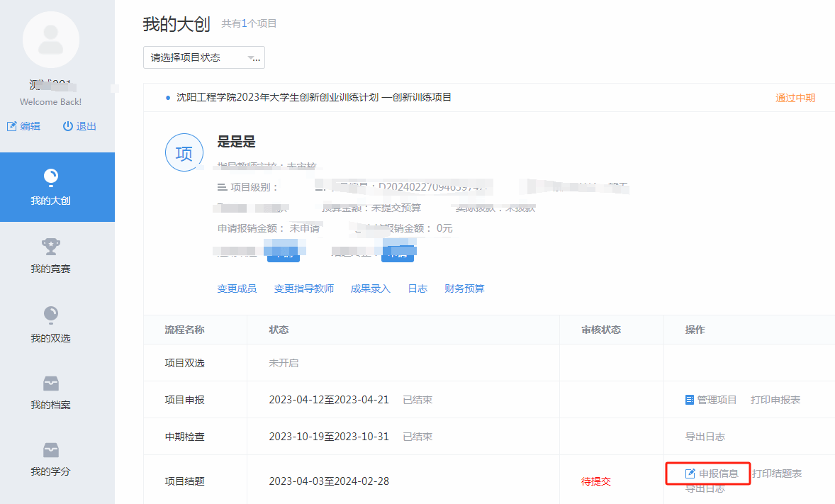
Task: Click the 管理项目 document icon
Action: pyautogui.click(x=690, y=400)
